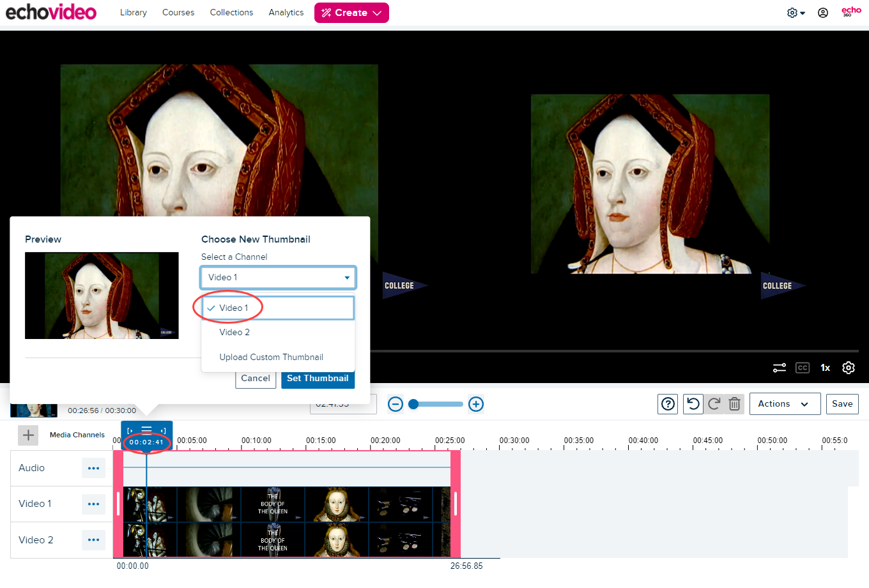Open the playhead hamburger menu at 00:02:41

[x=146, y=429]
